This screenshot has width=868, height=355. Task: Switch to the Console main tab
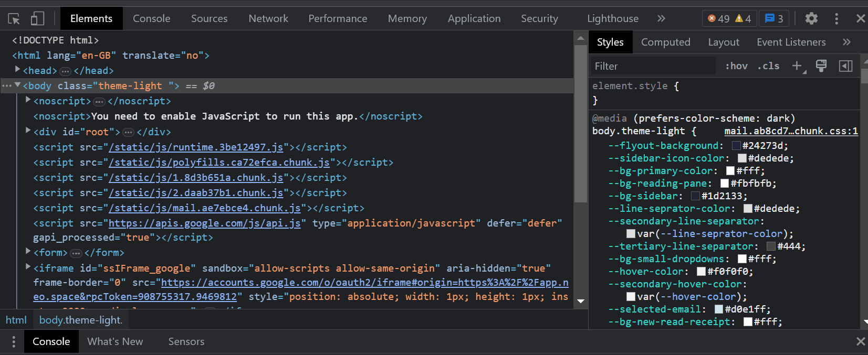pos(151,18)
